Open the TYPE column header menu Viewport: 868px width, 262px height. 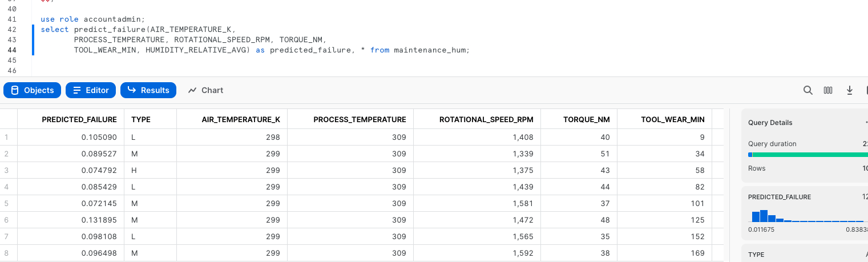click(141, 119)
